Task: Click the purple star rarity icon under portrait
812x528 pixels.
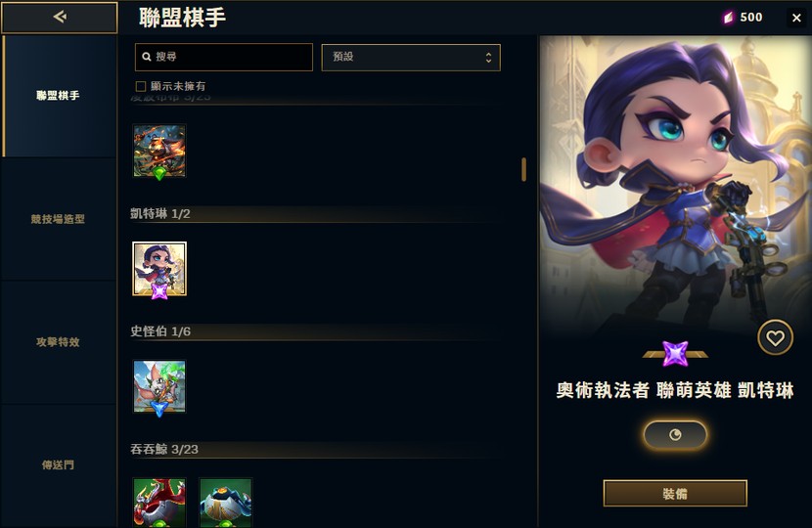Action: pos(675,354)
